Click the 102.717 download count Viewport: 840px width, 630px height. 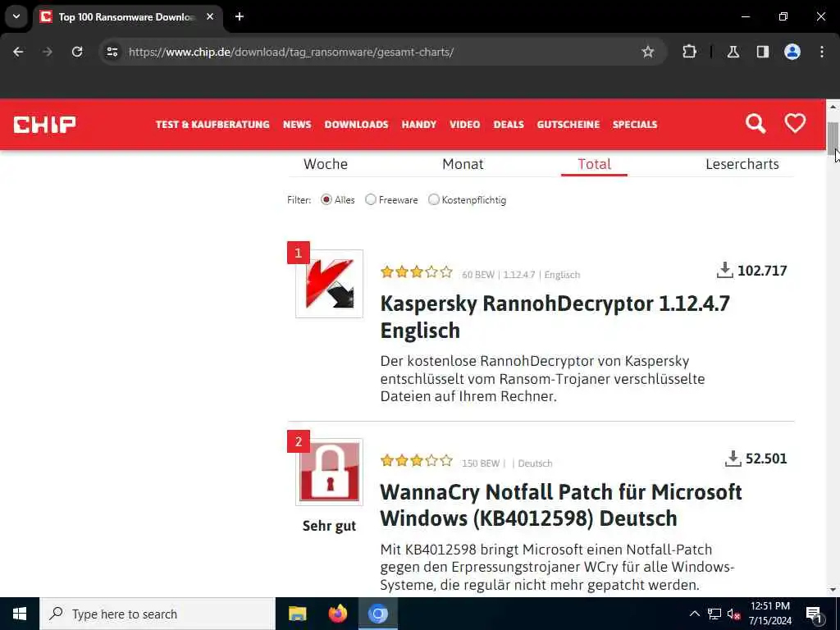click(762, 271)
